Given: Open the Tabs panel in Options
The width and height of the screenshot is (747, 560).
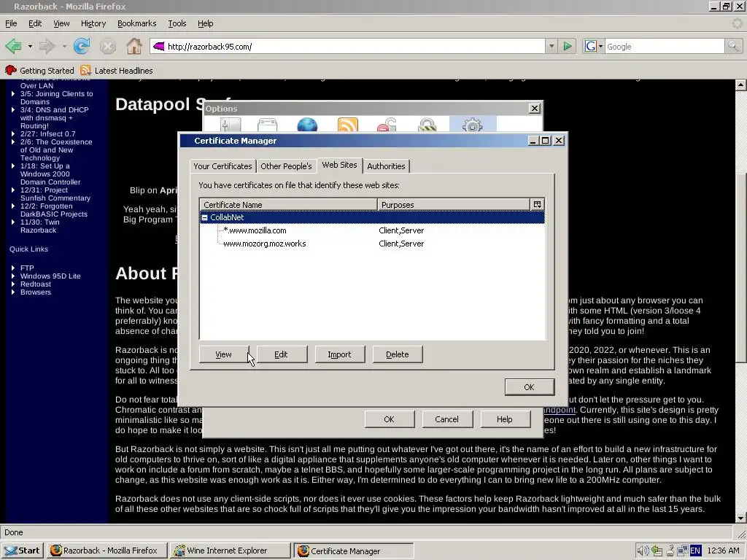Looking at the screenshot, I should (x=267, y=125).
